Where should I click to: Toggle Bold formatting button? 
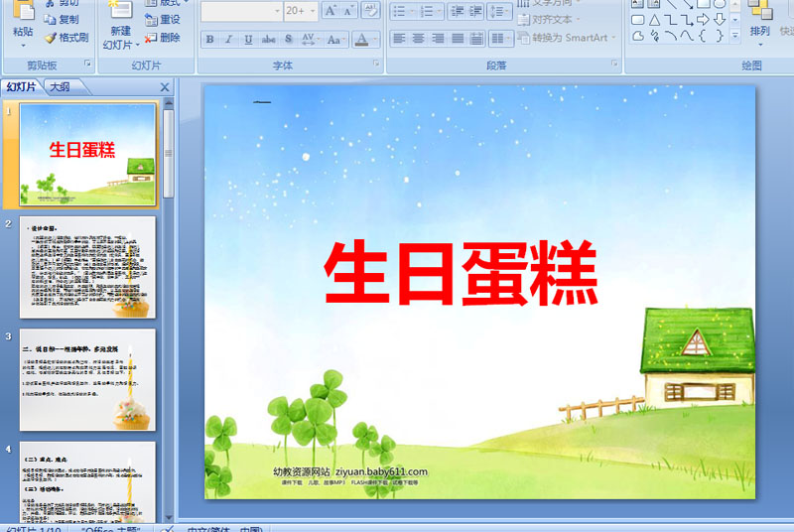[x=209, y=39]
